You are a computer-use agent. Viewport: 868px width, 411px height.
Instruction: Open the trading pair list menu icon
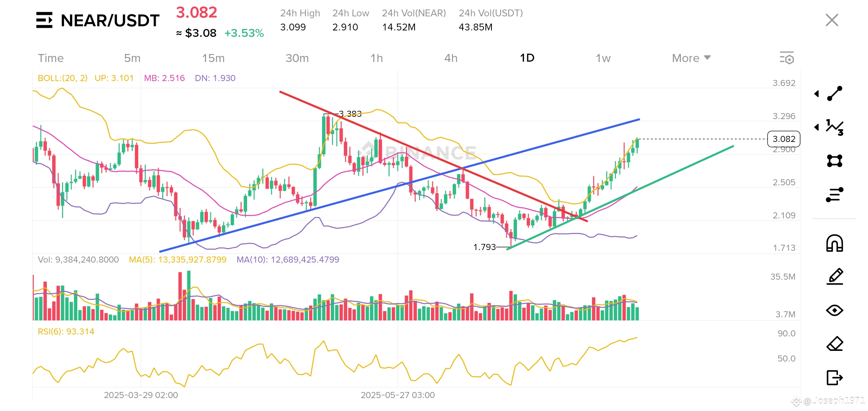tap(44, 20)
